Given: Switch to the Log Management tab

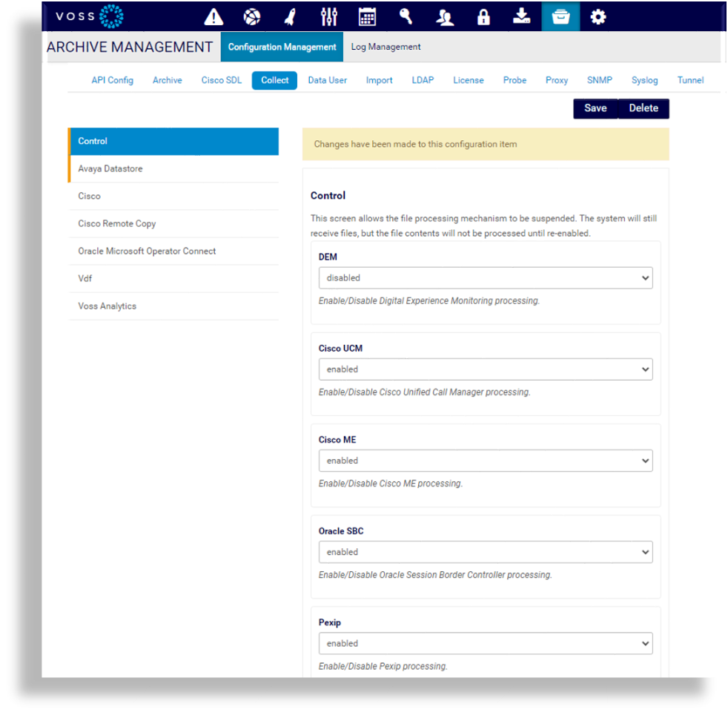Looking at the screenshot, I should (x=385, y=46).
